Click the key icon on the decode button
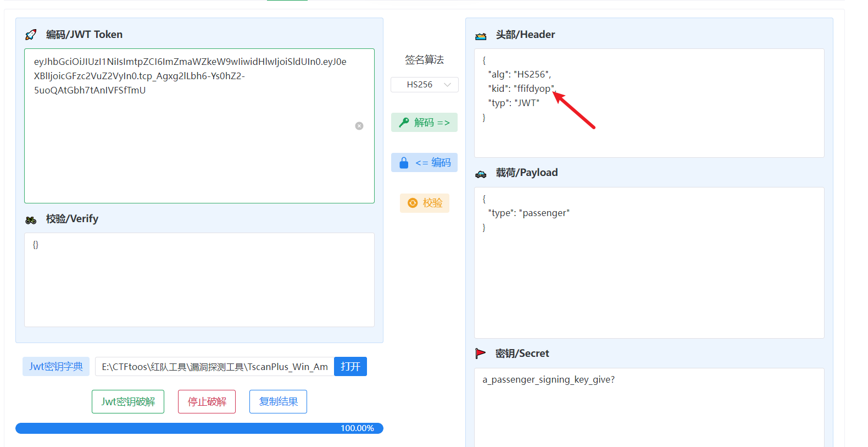 point(404,123)
